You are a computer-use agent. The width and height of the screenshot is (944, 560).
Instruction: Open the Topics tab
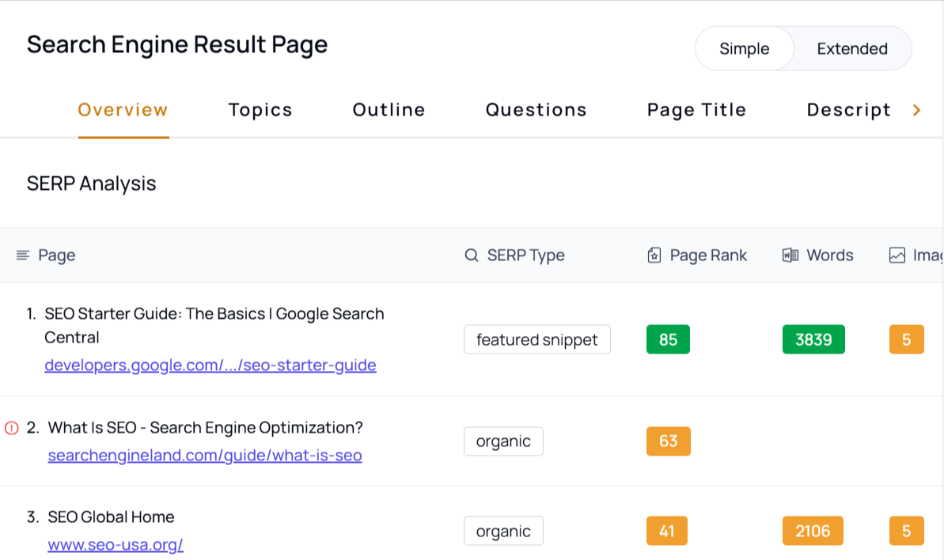(x=260, y=109)
